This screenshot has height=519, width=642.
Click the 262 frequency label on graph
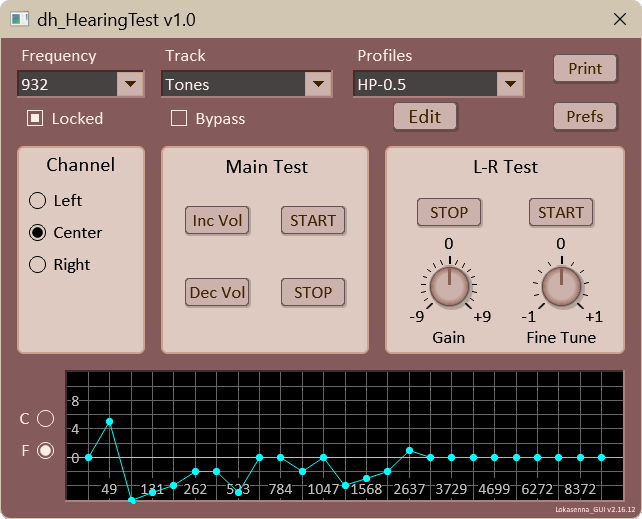[x=195, y=489]
